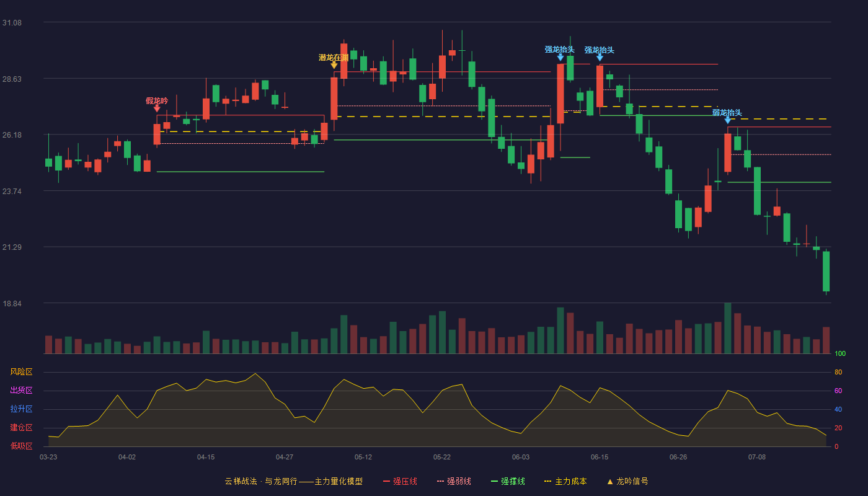Image resolution: width=868 pixels, height=496 pixels.
Task: Toggle the 强压线 legend series
Action: click(x=400, y=481)
